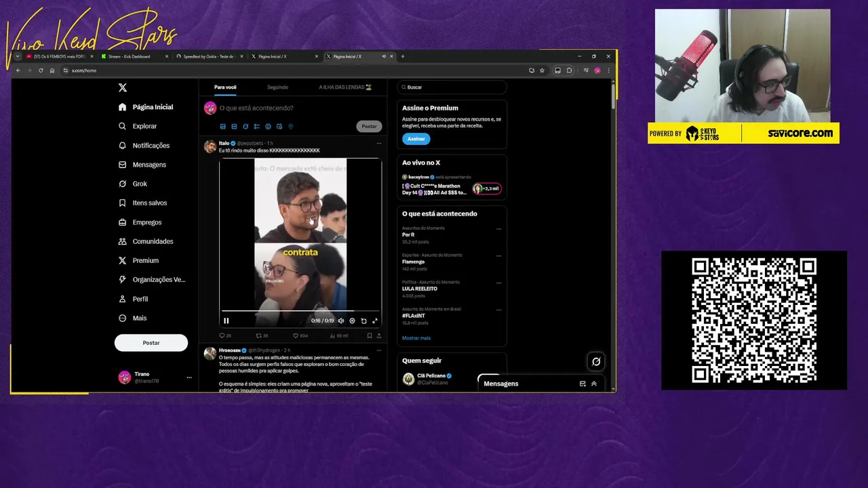Expand the Mensagens drawer chevrons

(x=594, y=384)
